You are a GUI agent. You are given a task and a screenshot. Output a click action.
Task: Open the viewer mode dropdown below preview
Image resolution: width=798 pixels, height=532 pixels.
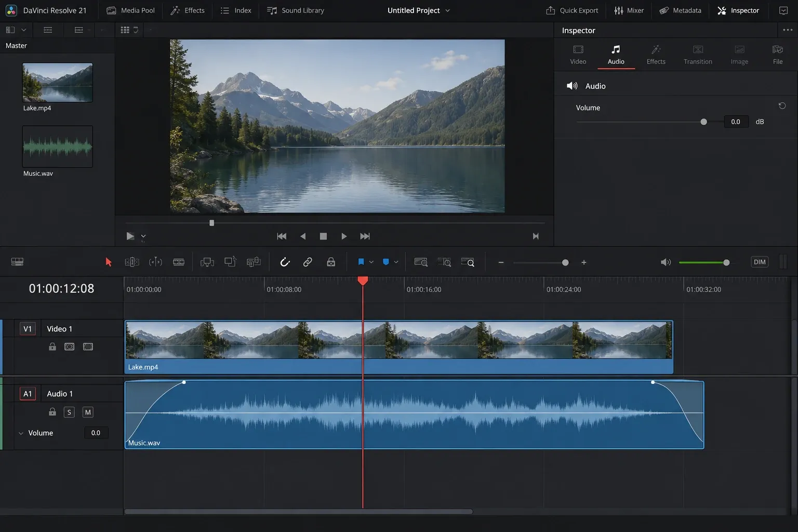click(x=143, y=236)
